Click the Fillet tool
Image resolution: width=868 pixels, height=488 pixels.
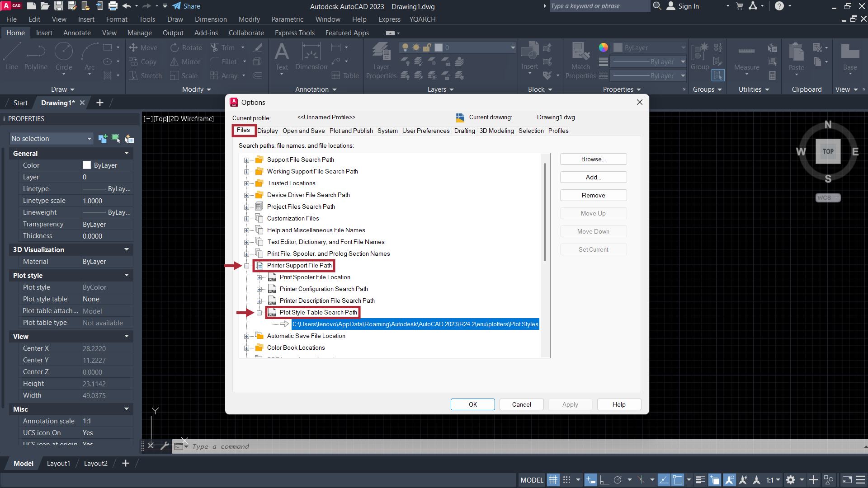[x=224, y=62]
